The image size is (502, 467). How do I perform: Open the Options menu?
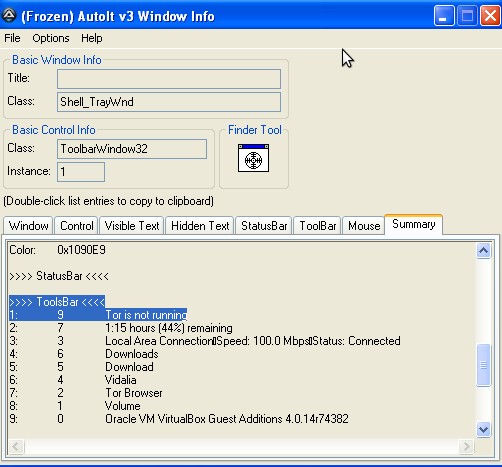(x=51, y=38)
